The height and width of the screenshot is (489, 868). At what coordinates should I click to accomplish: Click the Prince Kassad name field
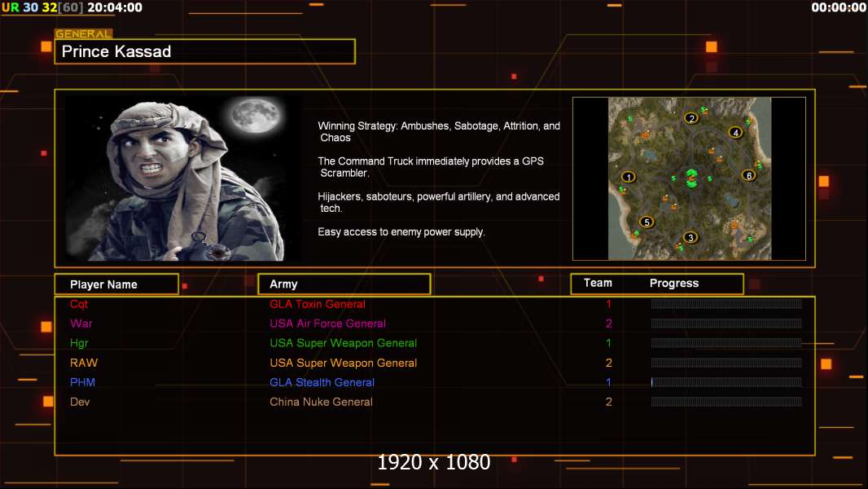tap(205, 51)
